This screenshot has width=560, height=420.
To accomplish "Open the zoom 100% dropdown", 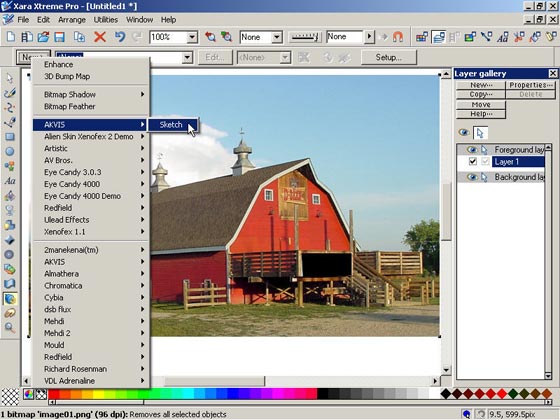I will (x=192, y=37).
